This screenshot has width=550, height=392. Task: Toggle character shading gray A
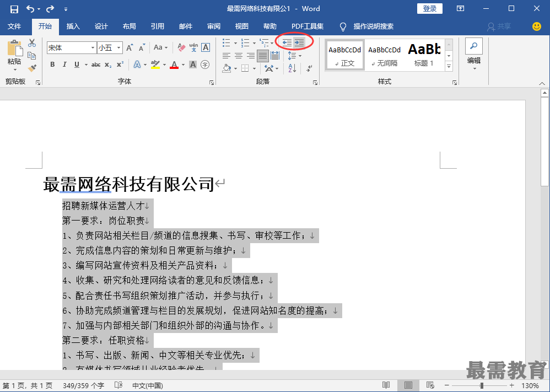click(x=193, y=65)
